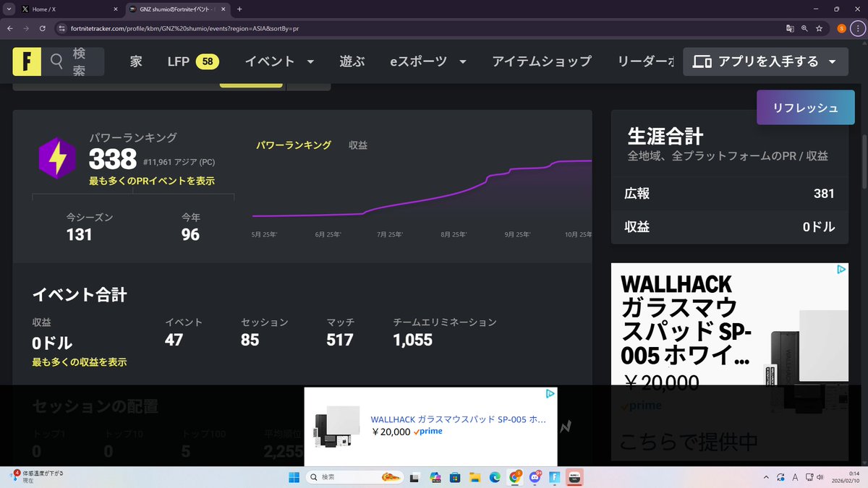Open File Explorer from the taskbar
868x488 pixels.
pyautogui.click(x=475, y=477)
